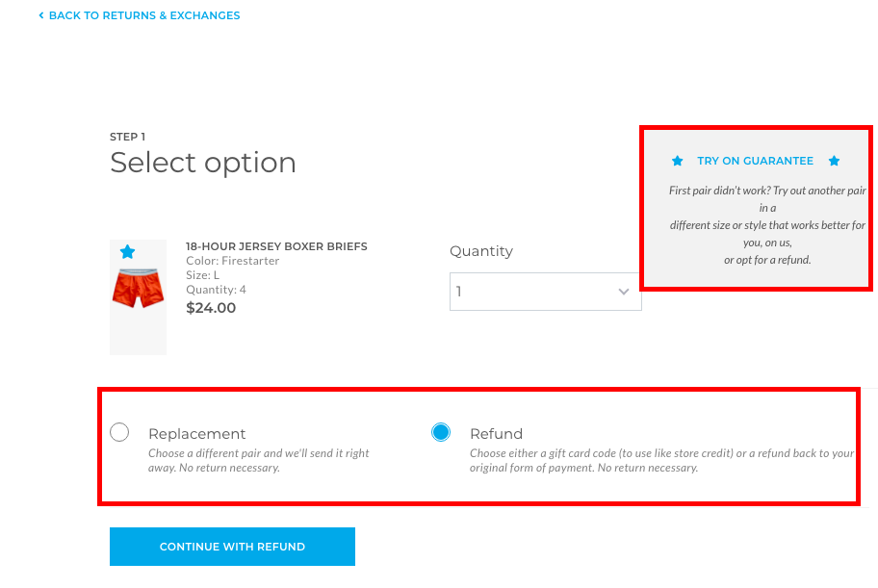This screenshot has height=588, width=878.
Task: Click the Replacement description text
Action: pyautogui.click(x=259, y=460)
